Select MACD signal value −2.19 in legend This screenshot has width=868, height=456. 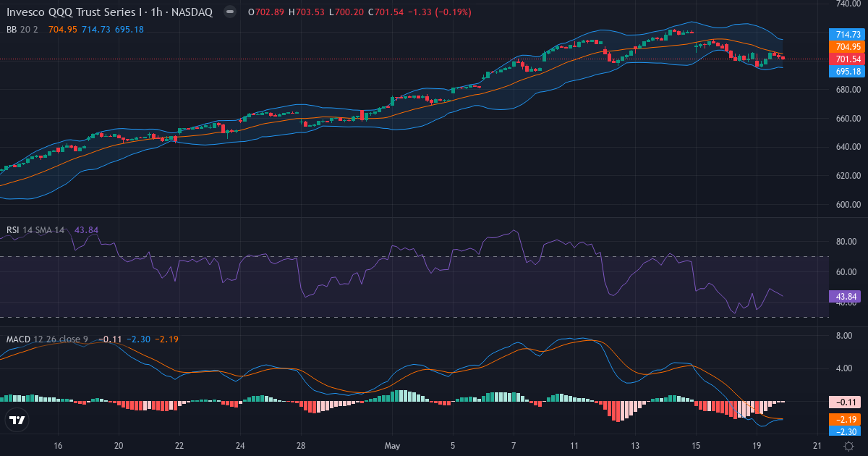(x=166, y=339)
